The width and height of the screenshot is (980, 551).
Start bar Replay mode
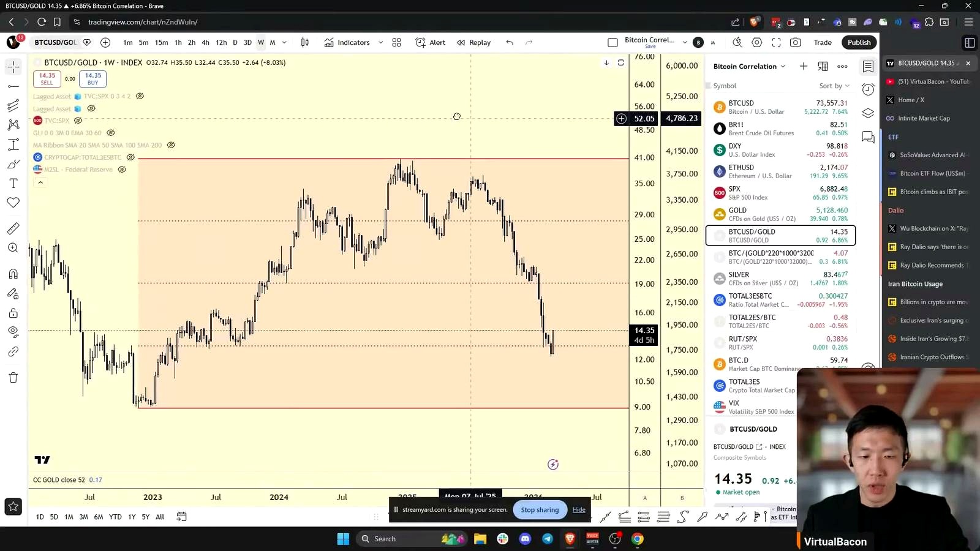tap(473, 42)
